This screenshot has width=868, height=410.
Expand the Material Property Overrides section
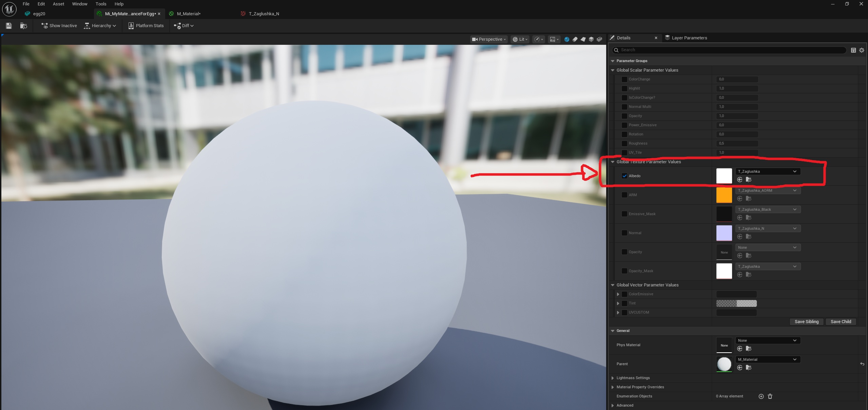pyautogui.click(x=613, y=387)
